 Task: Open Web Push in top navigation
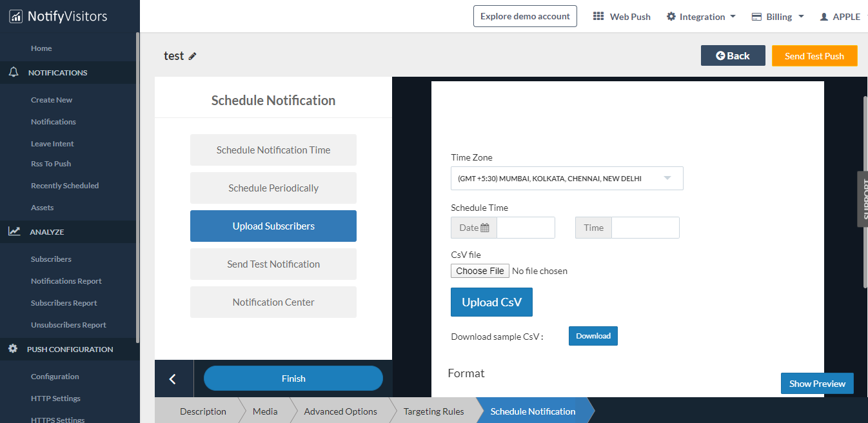(x=622, y=17)
